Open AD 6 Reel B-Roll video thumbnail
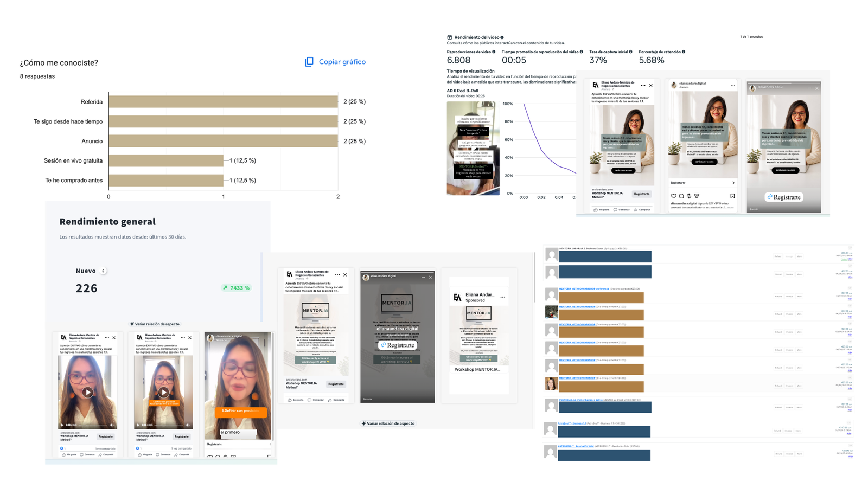 pyautogui.click(x=473, y=148)
